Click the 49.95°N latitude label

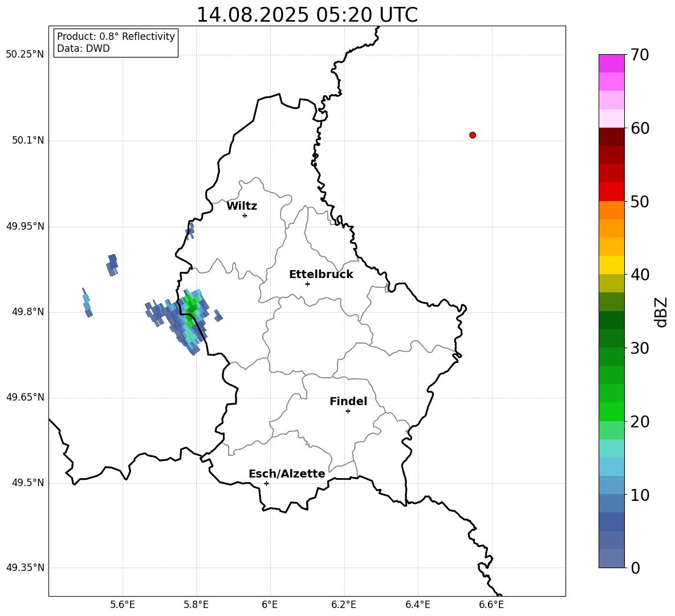(25, 226)
